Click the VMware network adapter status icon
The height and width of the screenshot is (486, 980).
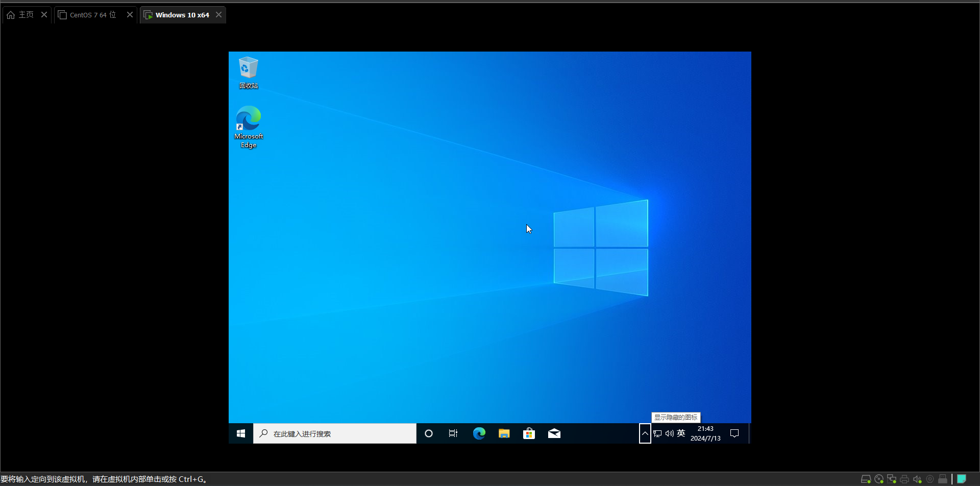(892, 479)
